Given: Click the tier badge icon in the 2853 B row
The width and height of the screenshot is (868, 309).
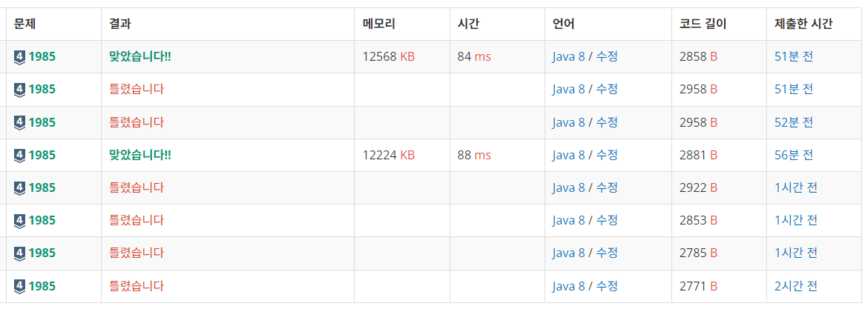Looking at the screenshot, I should click(20, 221).
